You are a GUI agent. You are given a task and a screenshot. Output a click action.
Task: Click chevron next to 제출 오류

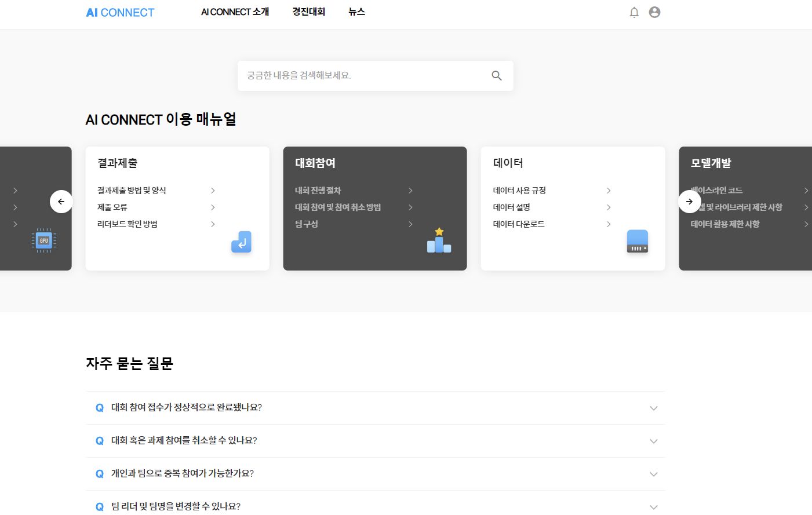213,207
